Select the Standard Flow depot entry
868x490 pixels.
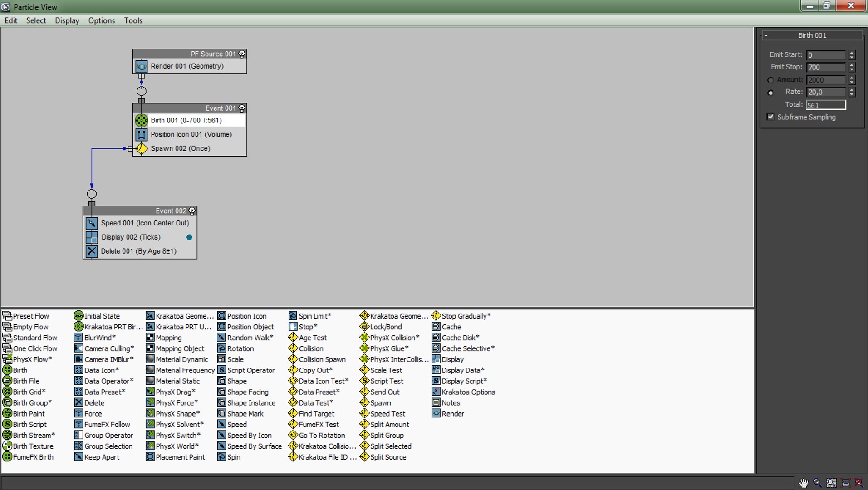click(x=30, y=338)
